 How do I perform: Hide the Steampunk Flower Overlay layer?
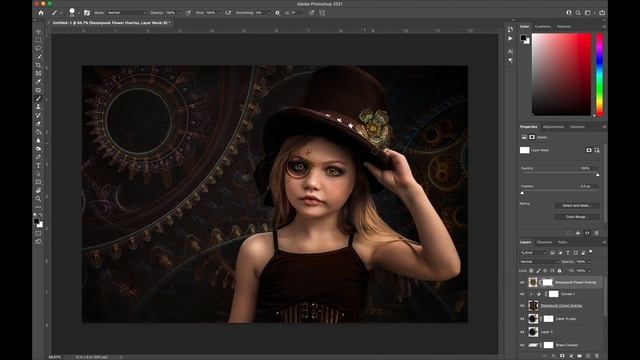522,282
